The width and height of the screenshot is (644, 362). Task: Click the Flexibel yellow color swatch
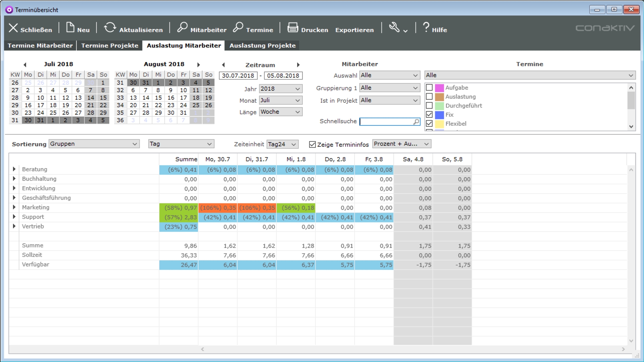tap(439, 124)
